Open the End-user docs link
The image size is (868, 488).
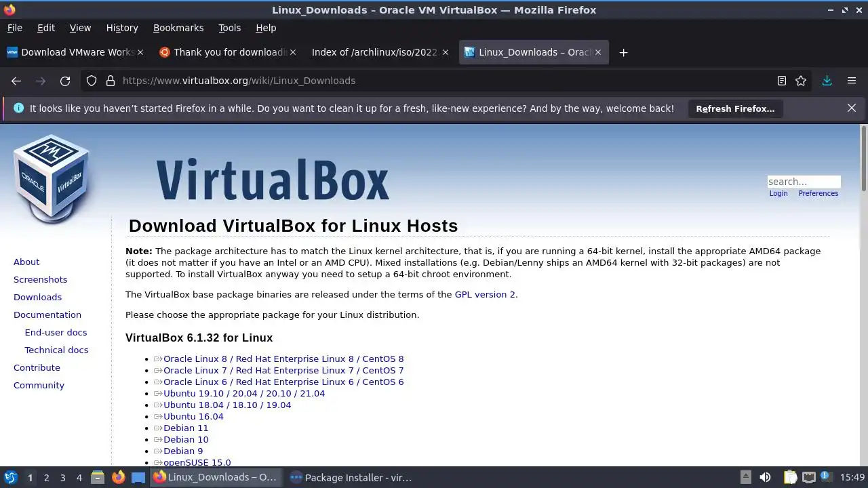[x=56, y=332]
